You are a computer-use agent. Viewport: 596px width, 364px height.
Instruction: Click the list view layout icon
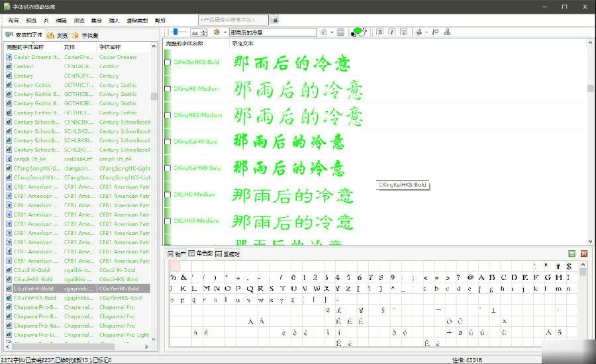[341, 32]
